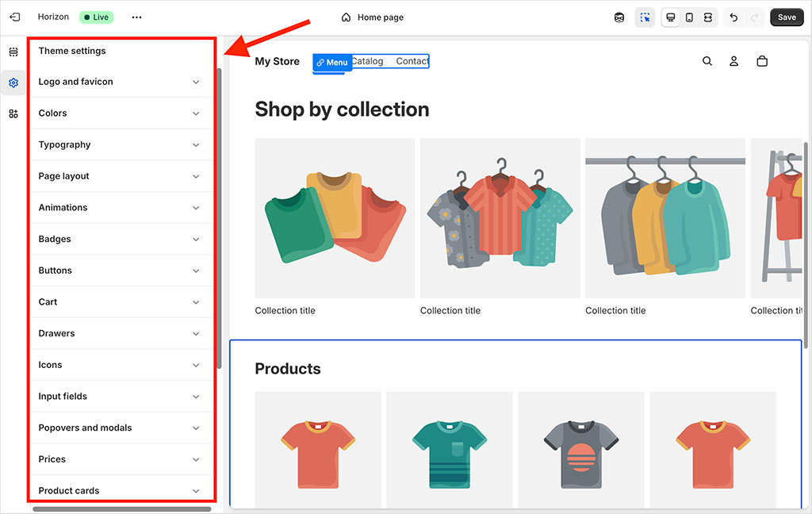Viewport: 812px width, 514px height.
Task: Expand the Logo and favicon section
Action: [x=121, y=82]
